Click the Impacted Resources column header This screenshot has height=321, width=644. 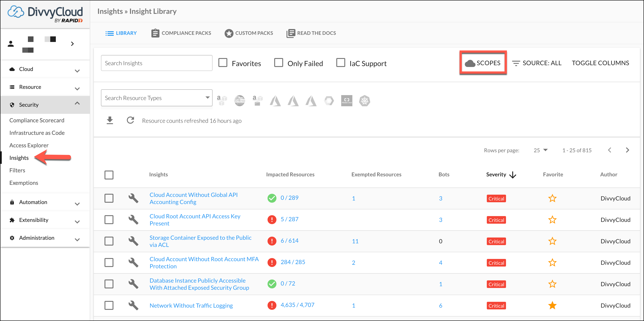pos(290,175)
